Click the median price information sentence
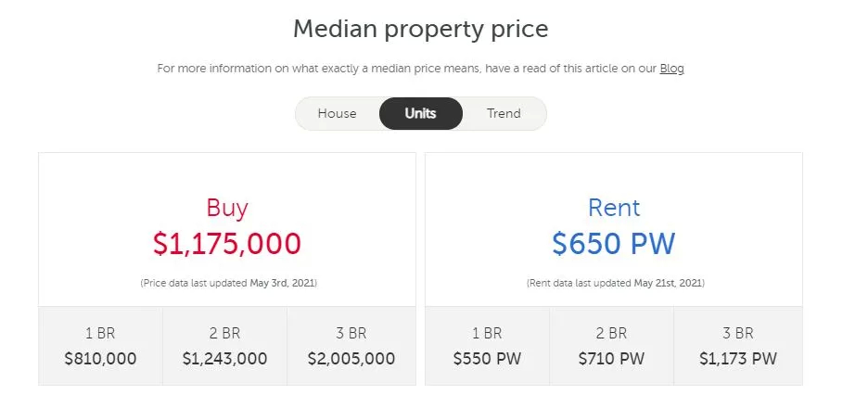 click(x=421, y=69)
